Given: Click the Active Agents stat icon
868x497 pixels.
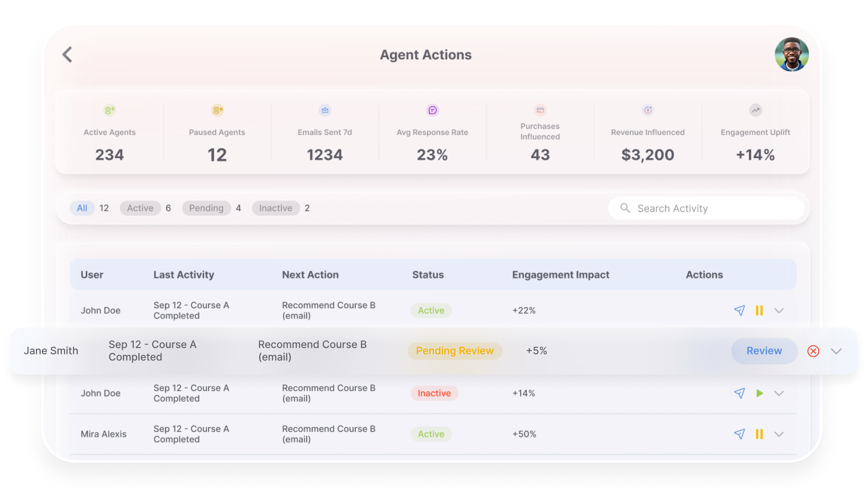Looking at the screenshot, I should tap(109, 110).
